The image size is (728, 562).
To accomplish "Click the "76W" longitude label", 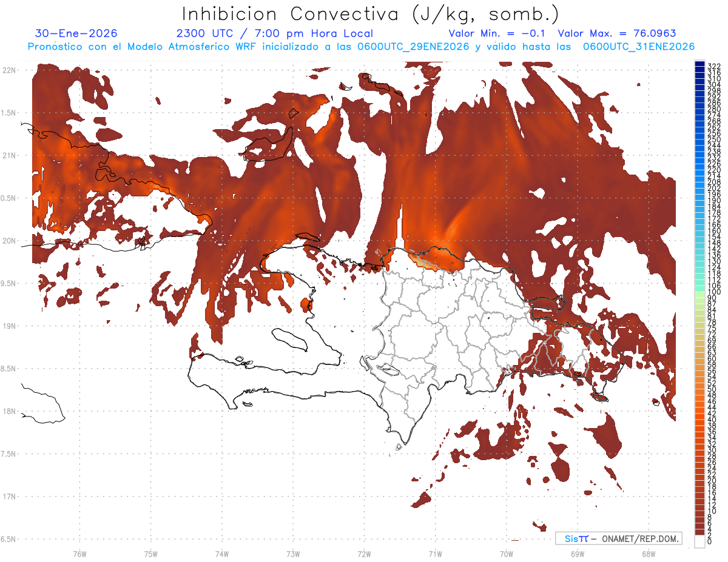I will coord(79,554).
